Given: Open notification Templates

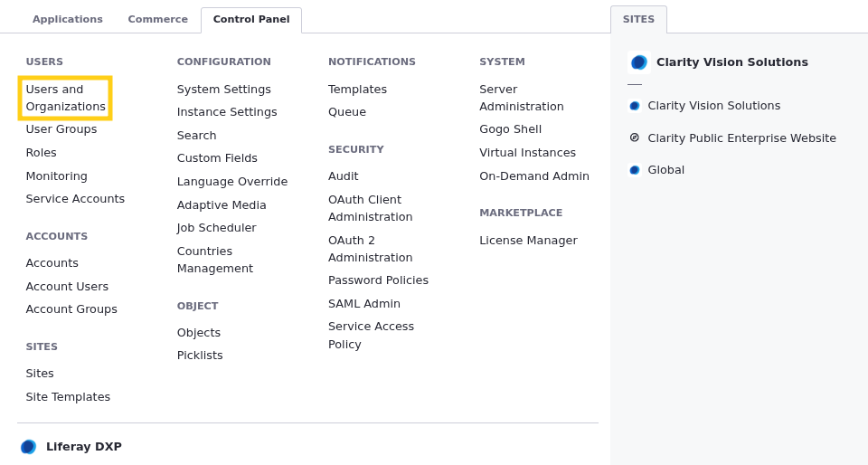Looking at the screenshot, I should click(x=358, y=90).
